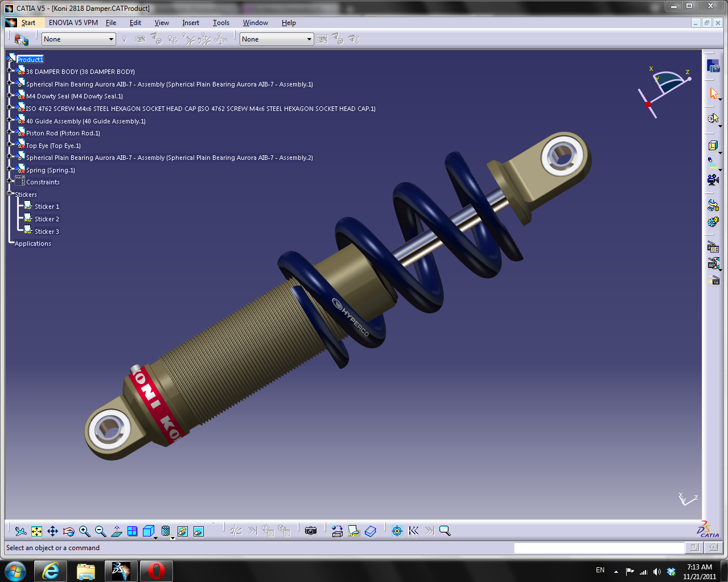Open the Help menu
728x582 pixels.
click(x=289, y=23)
